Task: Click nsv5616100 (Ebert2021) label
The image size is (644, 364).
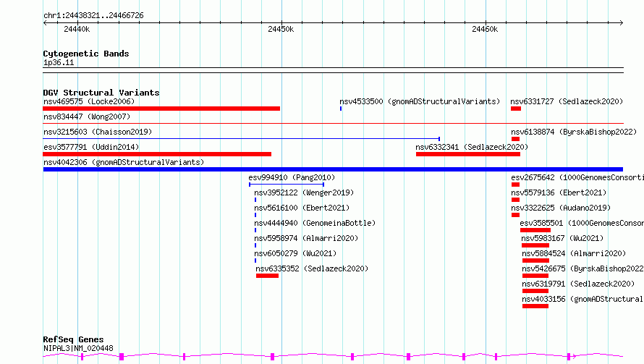Action: pyautogui.click(x=302, y=208)
